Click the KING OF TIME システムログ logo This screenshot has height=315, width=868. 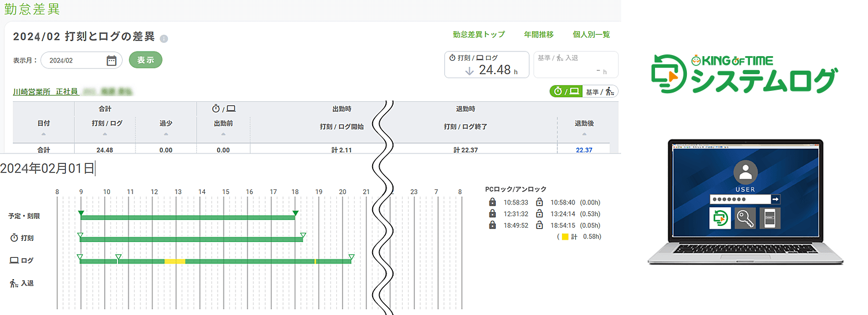[744, 74]
